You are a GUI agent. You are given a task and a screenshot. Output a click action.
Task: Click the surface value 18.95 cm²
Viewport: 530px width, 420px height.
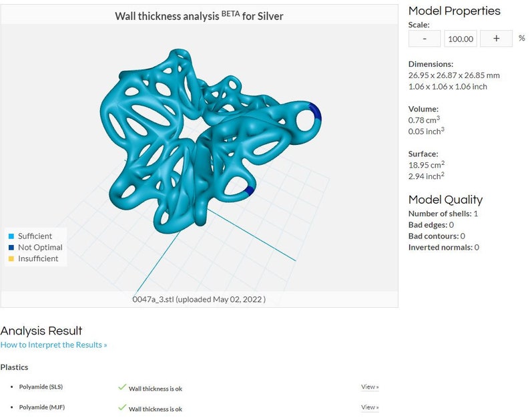(427, 164)
